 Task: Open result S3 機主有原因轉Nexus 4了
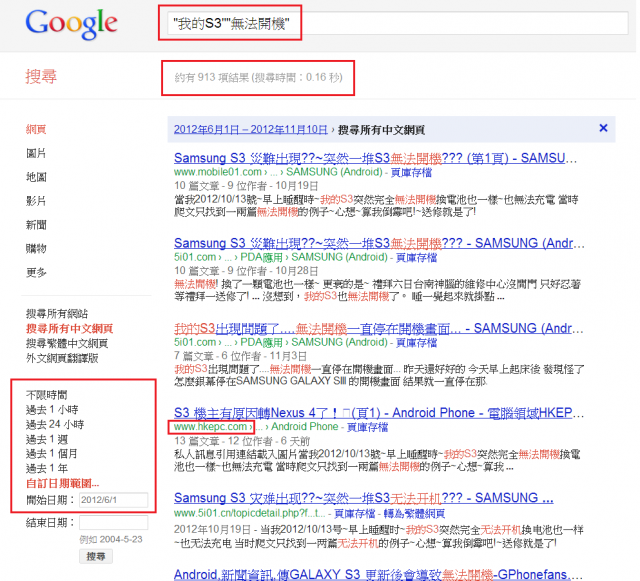click(x=379, y=413)
